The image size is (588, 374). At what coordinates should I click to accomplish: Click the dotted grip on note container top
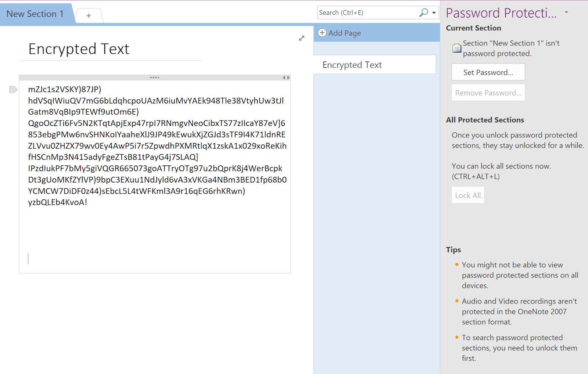click(x=154, y=78)
